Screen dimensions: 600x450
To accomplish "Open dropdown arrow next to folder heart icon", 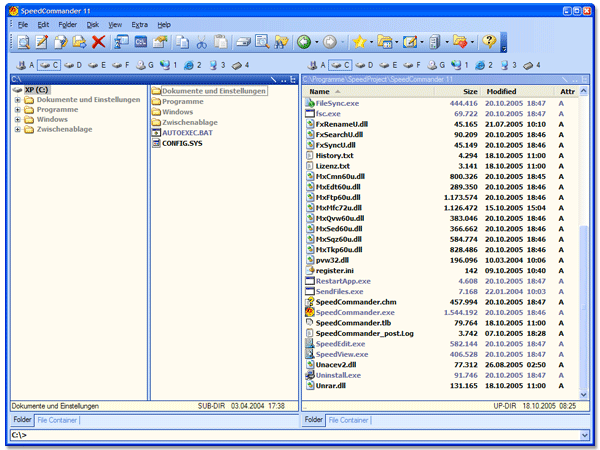I will 472,42.
